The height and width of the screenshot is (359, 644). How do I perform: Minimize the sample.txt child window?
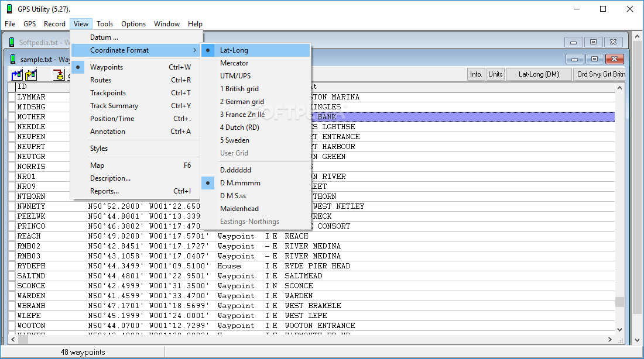point(574,59)
